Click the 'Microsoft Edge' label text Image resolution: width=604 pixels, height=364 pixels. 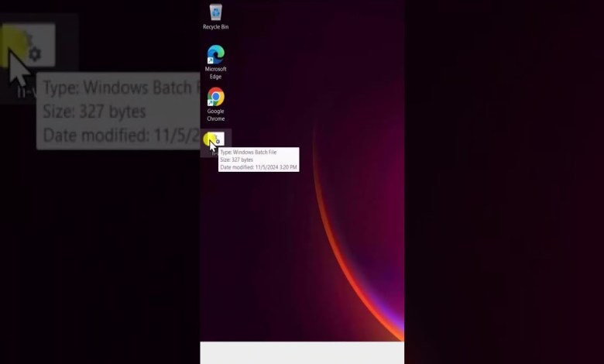point(216,73)
